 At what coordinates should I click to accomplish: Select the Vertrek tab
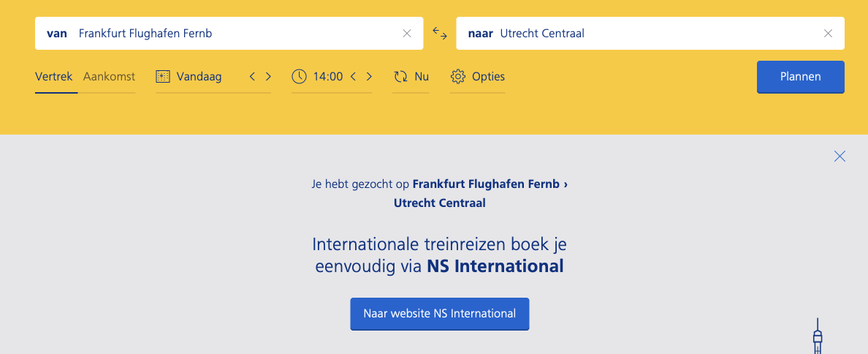pyautogui.click(x=54, y=76)
